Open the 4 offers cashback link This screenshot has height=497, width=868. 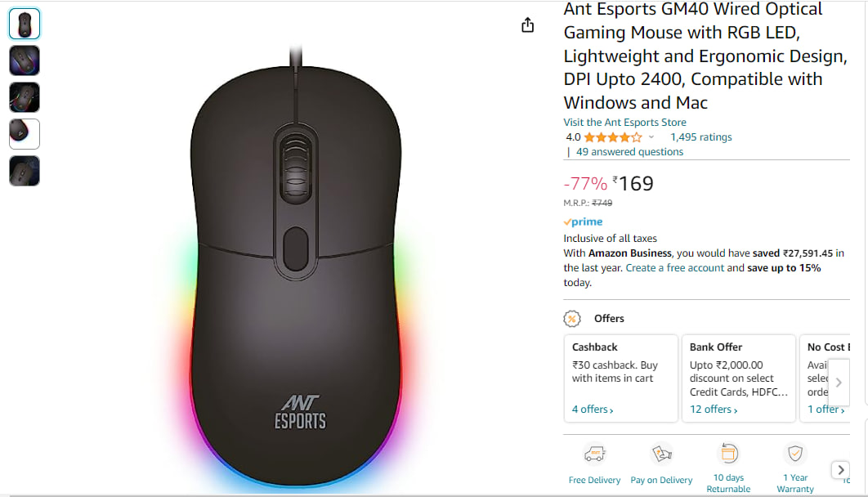[x=593, y=409]
